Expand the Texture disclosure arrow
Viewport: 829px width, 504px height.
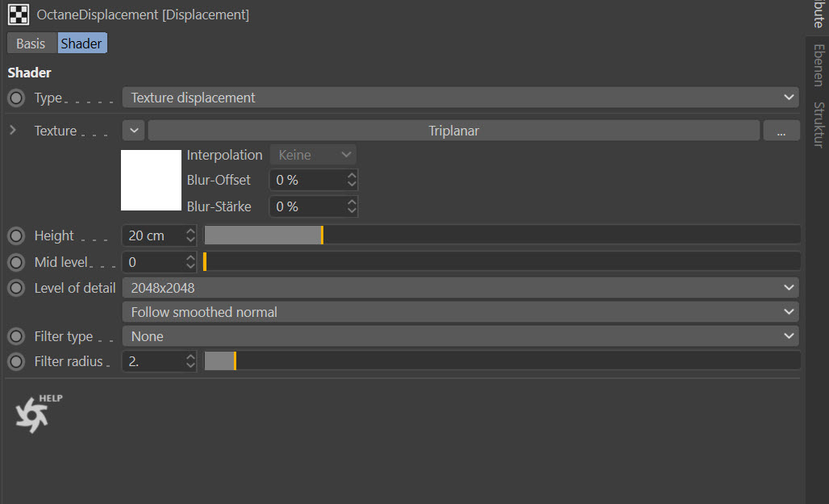tap(13, 130)
